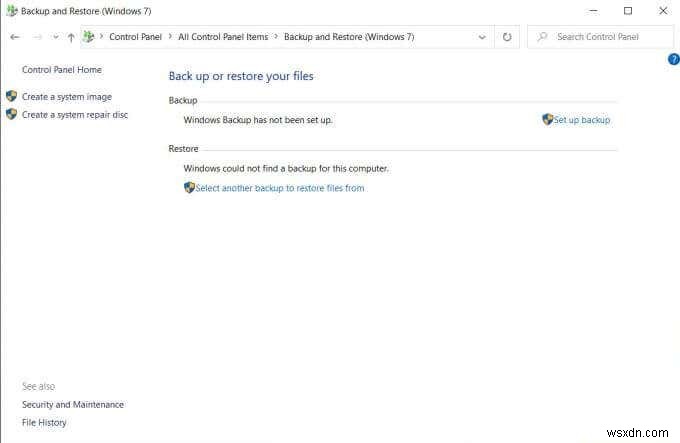Image resolution: width=680 pixels, height=443 pixels.
Task: Open Create a system repair disc
Action: point(75,115)
